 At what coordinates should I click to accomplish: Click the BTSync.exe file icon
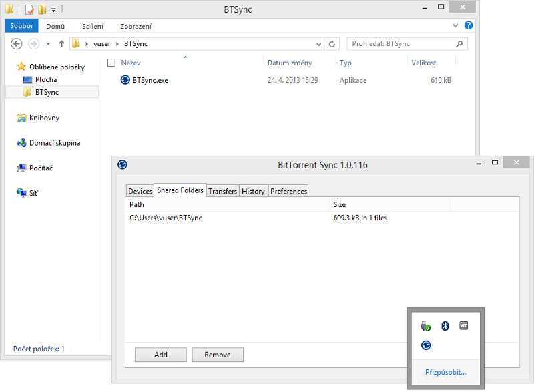point(125,79)
